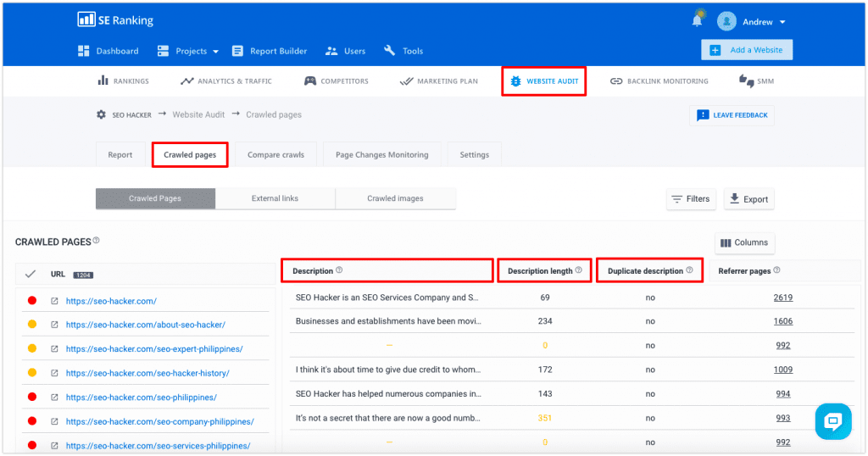Switch to External links sub-tab
Viewport: 868px width, 456px height.
275,198
